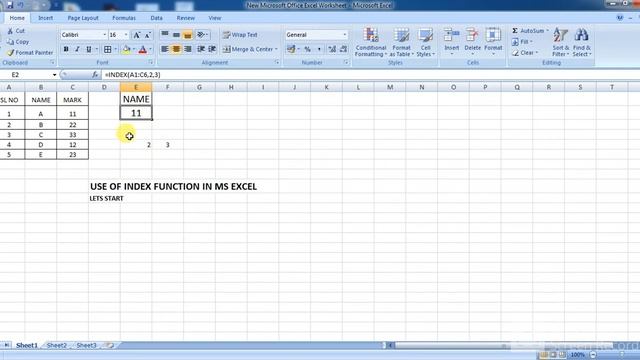Open Conditional Formatting menu
The image size is (640, 360).
coord(371,42)
